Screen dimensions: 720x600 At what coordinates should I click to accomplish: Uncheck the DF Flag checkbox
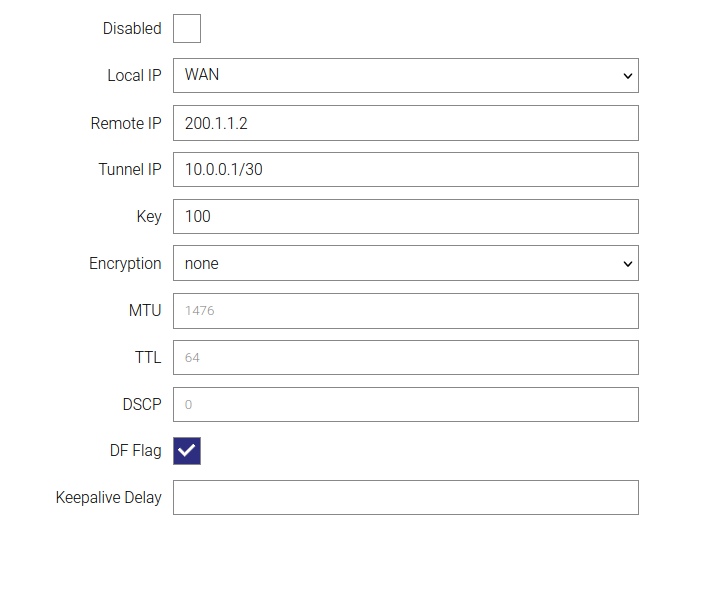pyautogui.click(x=187, y=451)
